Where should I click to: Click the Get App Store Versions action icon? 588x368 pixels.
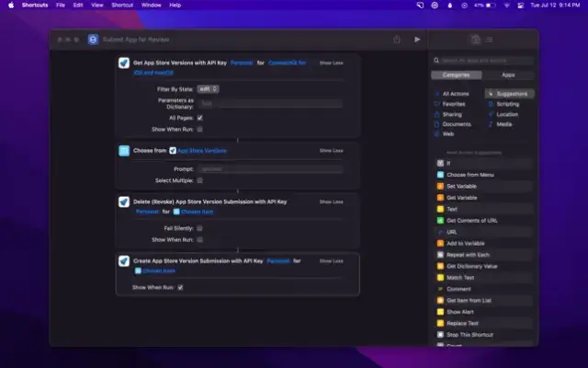click(x=124, y=63)
